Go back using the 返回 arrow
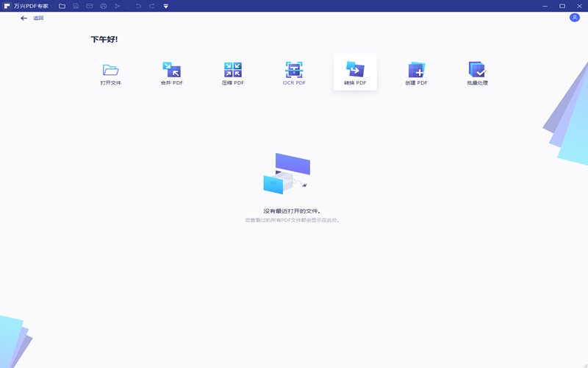Screen dimensions: 588x368 coord(24,18)
